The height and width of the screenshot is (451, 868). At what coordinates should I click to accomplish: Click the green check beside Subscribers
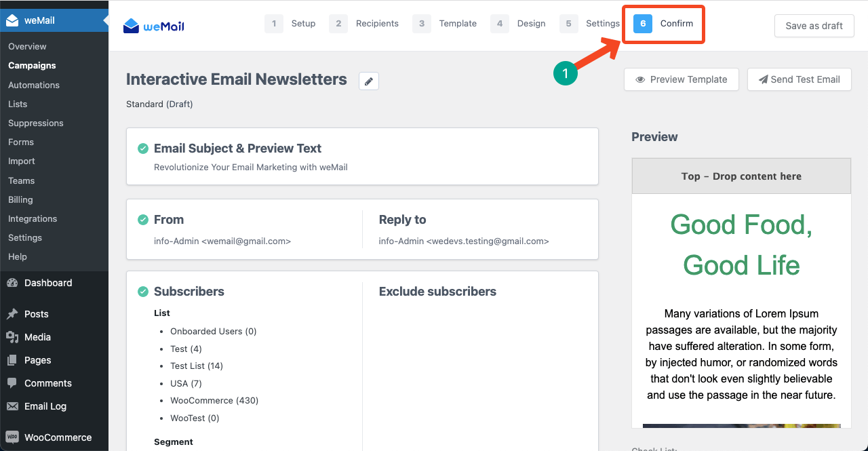point(143,292)
